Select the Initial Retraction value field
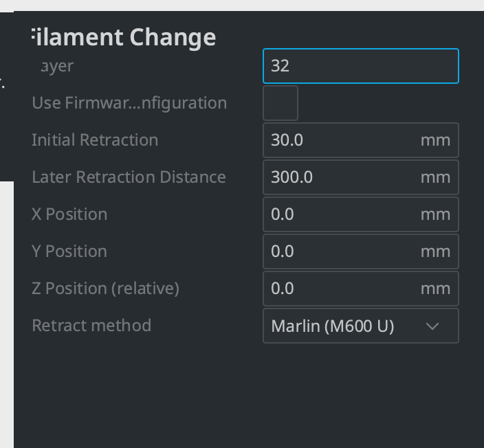This screenshot has width=484, height=448. (361, 140)
